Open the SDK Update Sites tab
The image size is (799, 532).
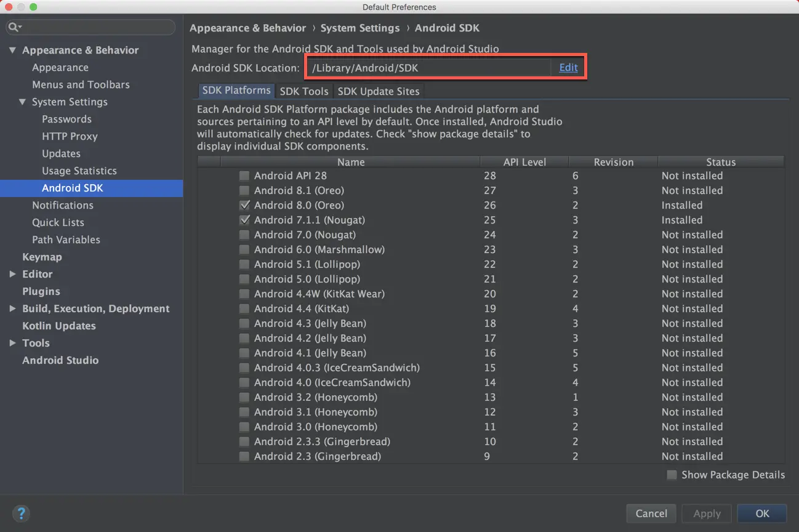[x=379, y=91]
